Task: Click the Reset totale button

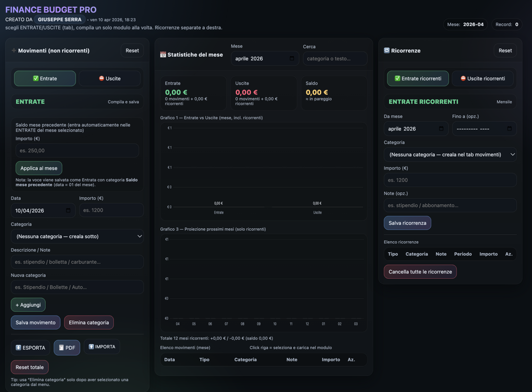Action: (x=30, y=367)
